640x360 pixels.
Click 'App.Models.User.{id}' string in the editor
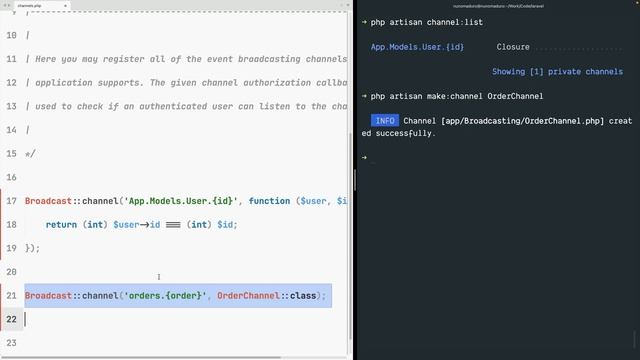coord(180,201)
